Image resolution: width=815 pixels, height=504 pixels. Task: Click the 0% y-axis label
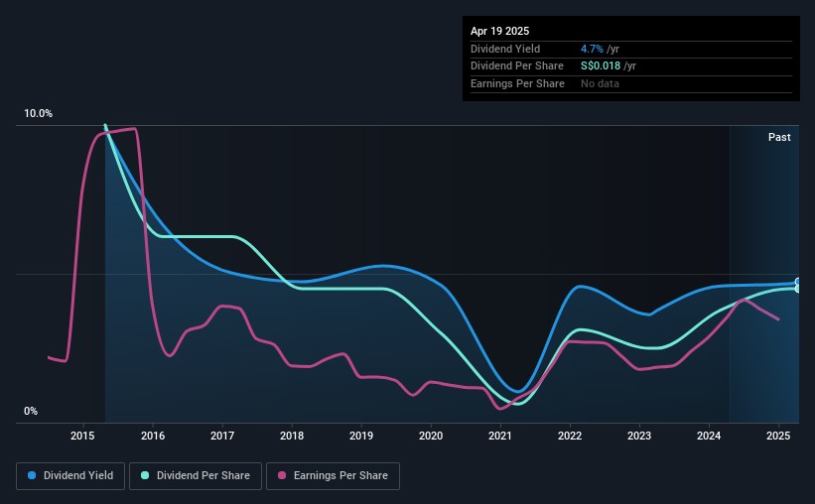click(30, 412)
